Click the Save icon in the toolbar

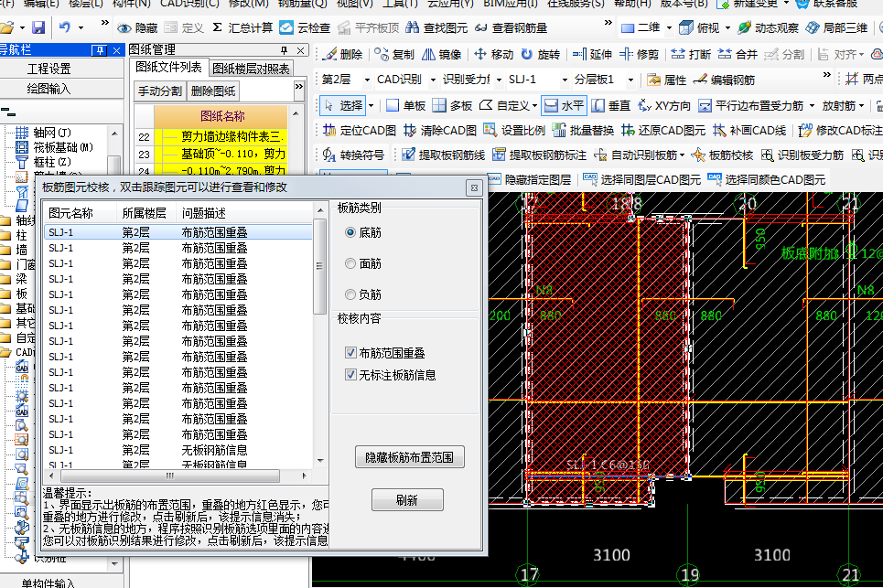coord(38,27)
